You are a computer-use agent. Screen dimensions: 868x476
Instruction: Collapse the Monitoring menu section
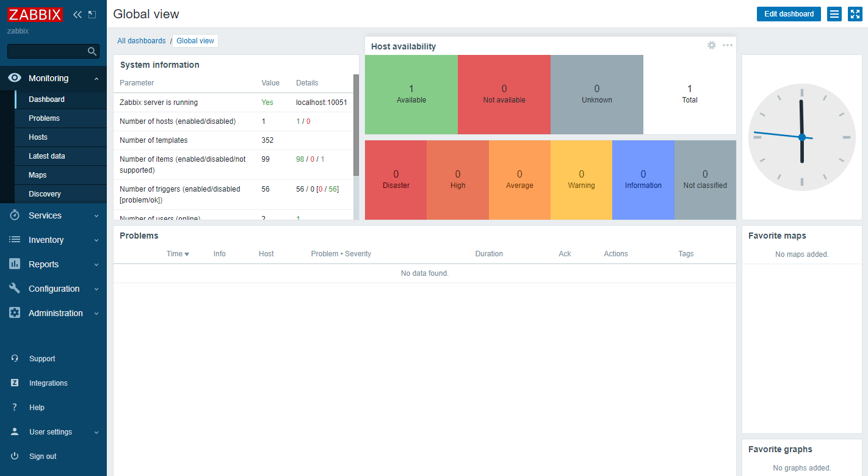96,78
